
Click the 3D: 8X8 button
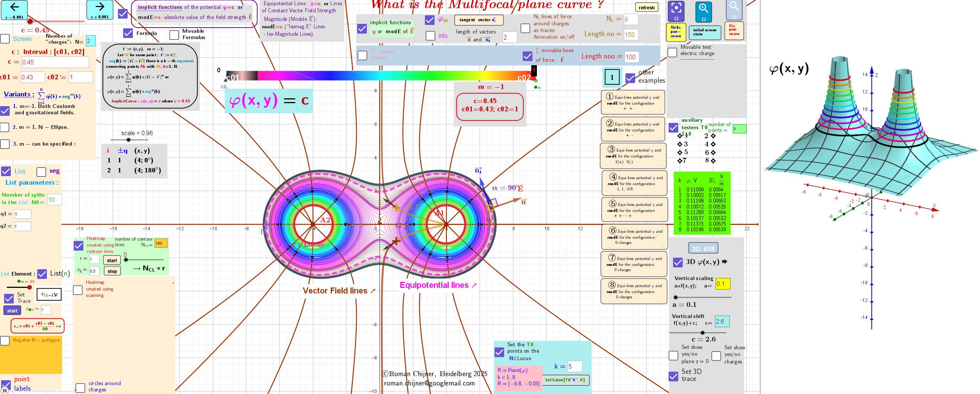(703, 249)
